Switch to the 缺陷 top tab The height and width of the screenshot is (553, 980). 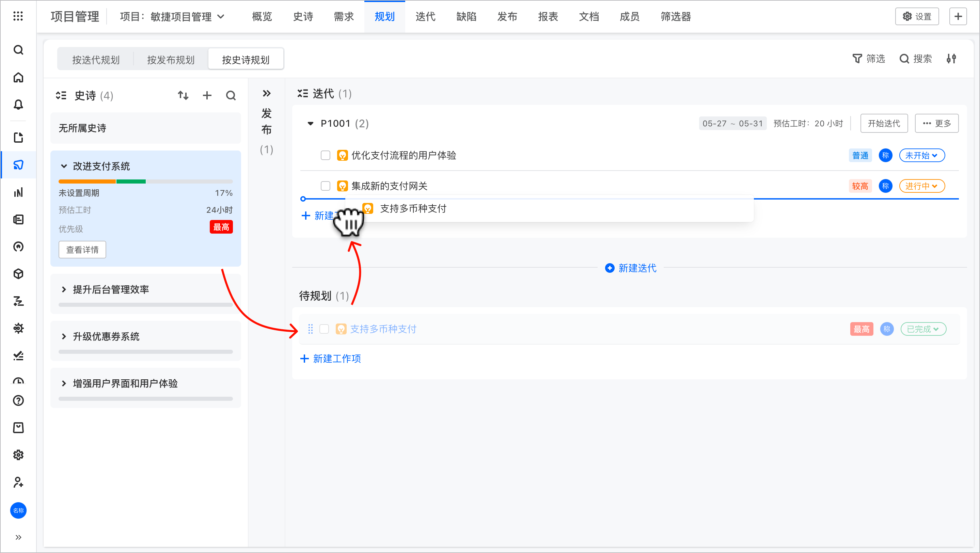466,16
